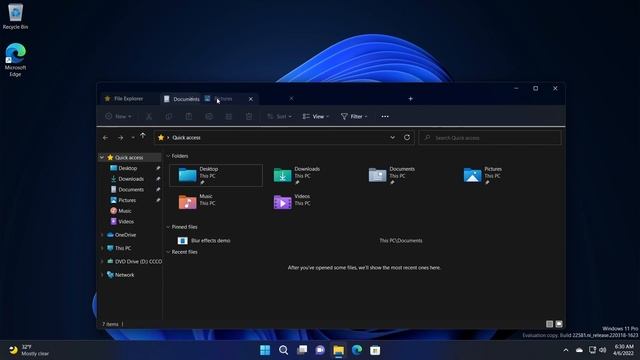640x360 pixels.
Task: Open Chat from the taskbar
Action: pyautogui.click(x=320, y=350)
